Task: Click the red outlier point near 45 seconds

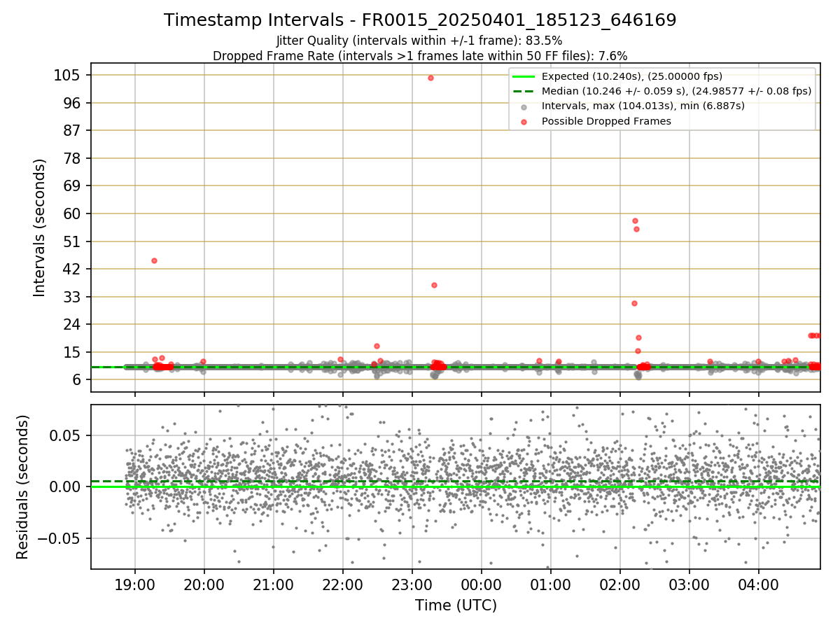Action: 154,260
